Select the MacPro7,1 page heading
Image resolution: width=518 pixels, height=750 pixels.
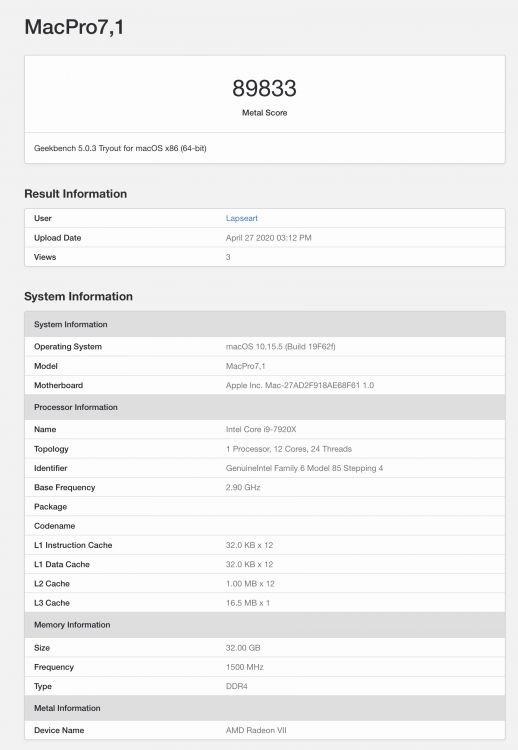pyautogui.click(x=74, y=27)
